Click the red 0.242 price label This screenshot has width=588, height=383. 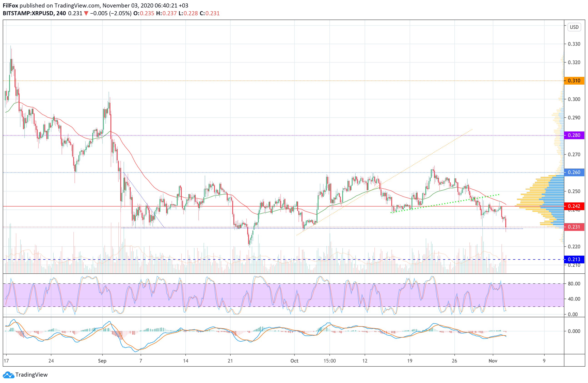click(x=574, y=206)
